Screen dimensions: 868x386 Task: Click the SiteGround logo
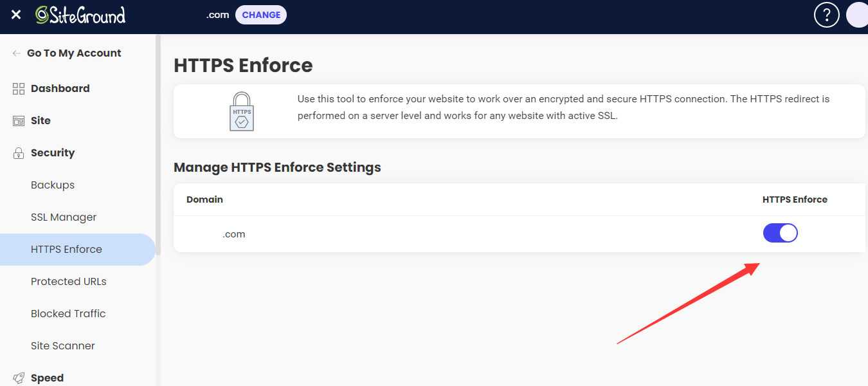(x=80, y=15)
